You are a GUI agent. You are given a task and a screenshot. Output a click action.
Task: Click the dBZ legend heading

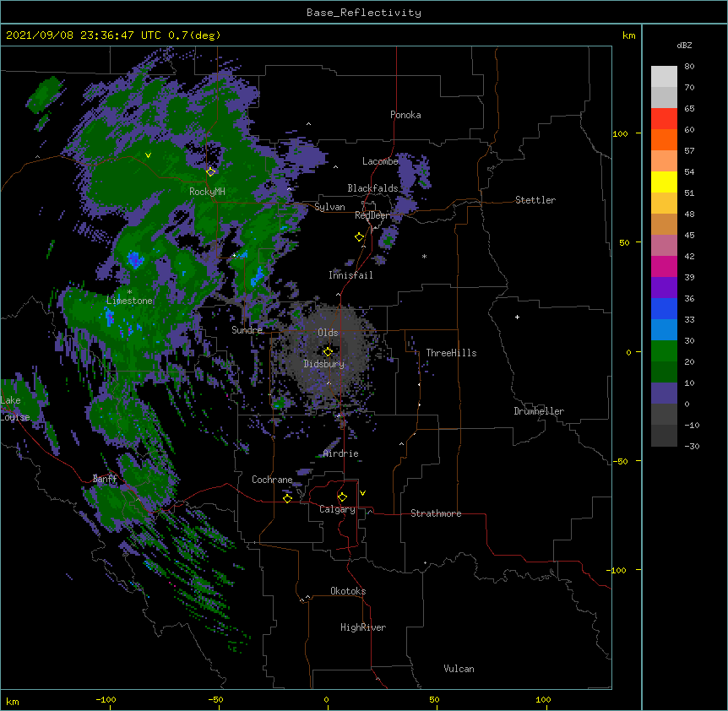click(x=684, y=46)
